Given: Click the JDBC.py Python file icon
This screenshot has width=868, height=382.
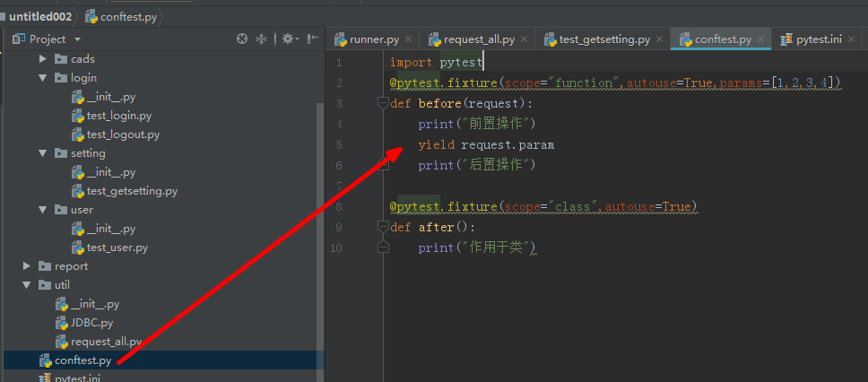Looking at the screenshot, I should 62,323.
